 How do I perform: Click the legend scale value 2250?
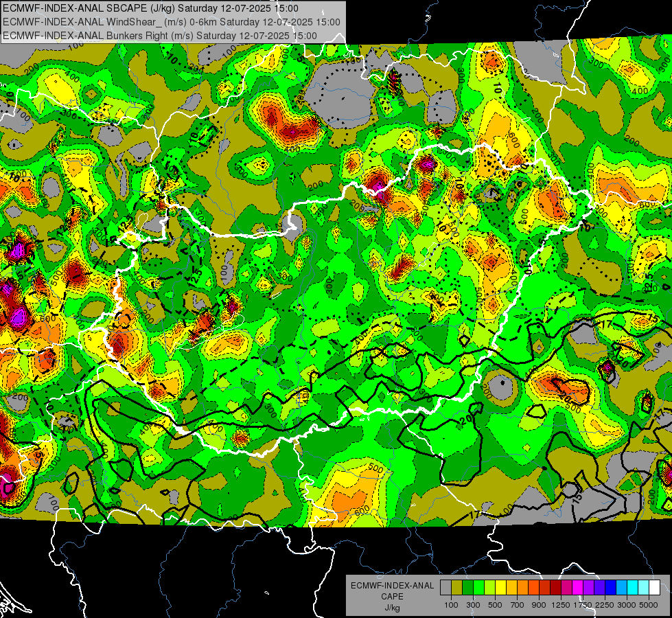[x=604, y=605]
